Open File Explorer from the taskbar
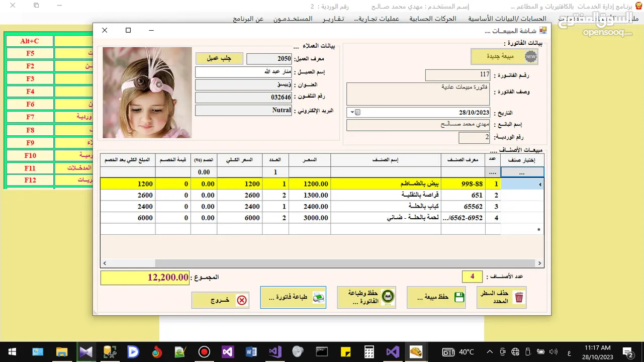Screen dimensions: 644x362 click(61, 352)
